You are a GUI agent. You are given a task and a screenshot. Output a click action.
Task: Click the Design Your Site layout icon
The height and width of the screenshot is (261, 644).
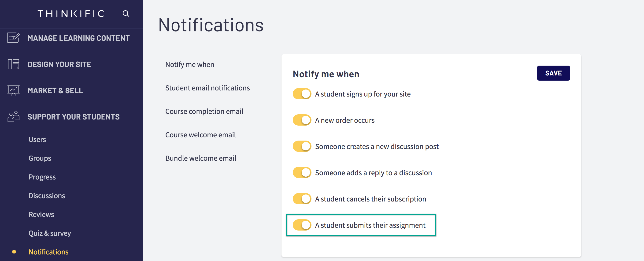(x=13, y=64)
